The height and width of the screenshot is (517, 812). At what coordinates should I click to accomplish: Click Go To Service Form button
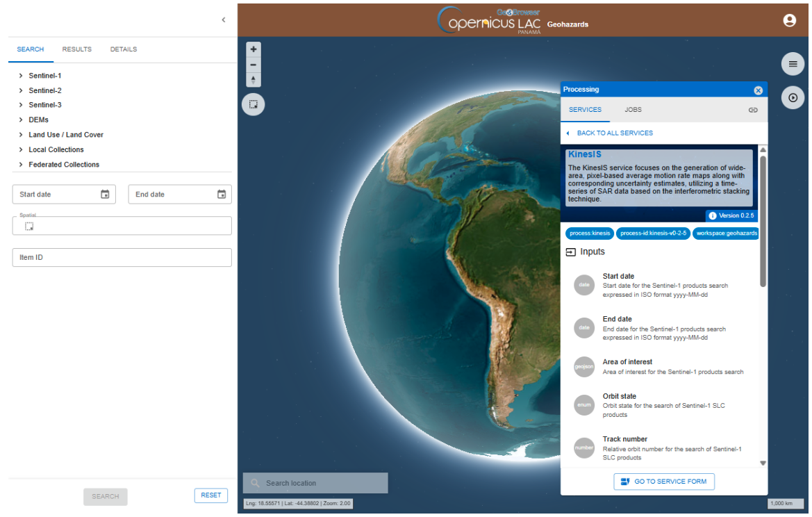[x=664, y=482]
